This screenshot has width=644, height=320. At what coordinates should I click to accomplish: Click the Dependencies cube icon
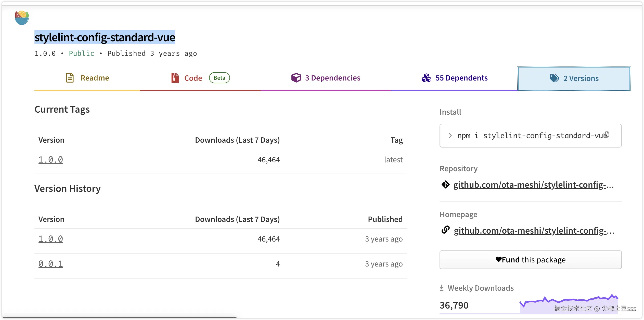pos(296,78)
